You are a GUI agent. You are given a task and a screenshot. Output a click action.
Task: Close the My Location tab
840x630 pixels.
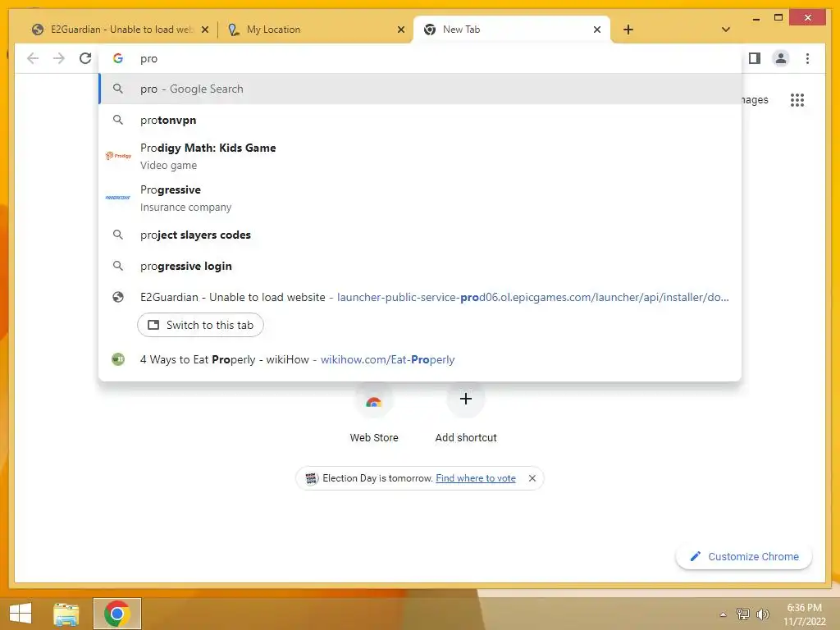tap(400, 30)
